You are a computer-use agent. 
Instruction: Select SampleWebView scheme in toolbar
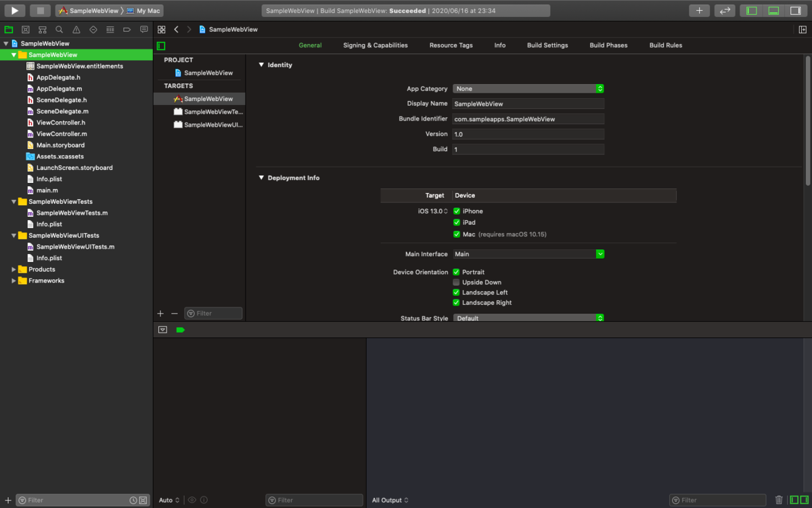click(x=89, y=11)
